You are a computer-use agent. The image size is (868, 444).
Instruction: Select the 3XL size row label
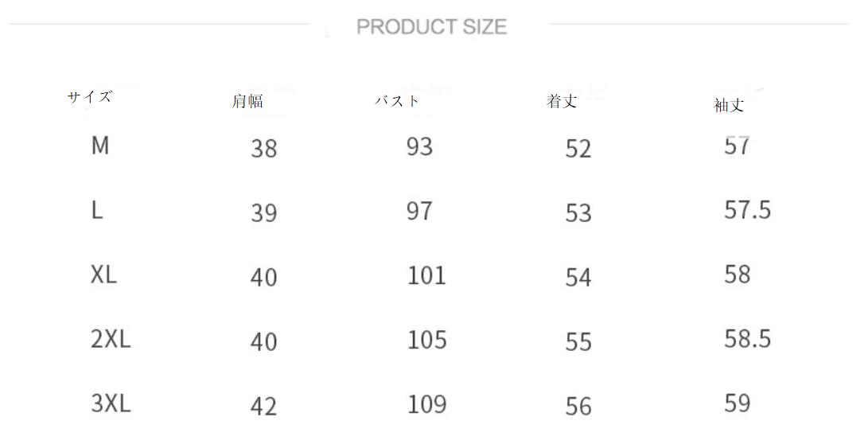[111, 404]
